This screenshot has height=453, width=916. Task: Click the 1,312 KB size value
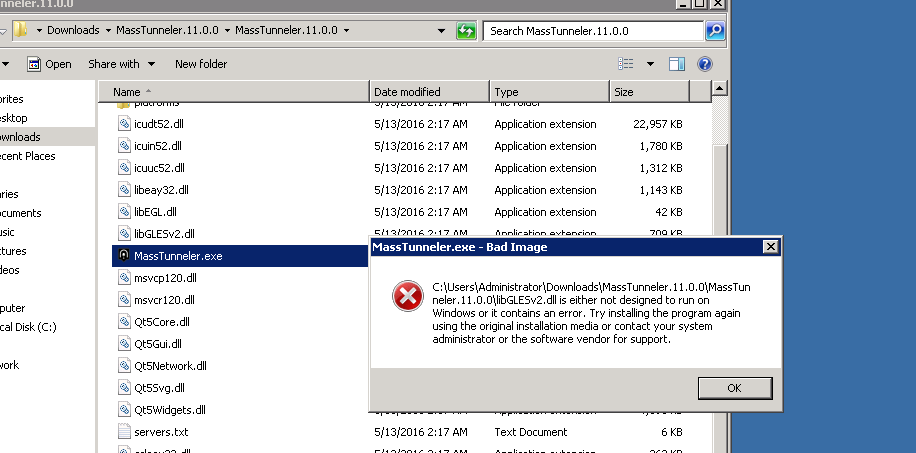click(661, 168)
